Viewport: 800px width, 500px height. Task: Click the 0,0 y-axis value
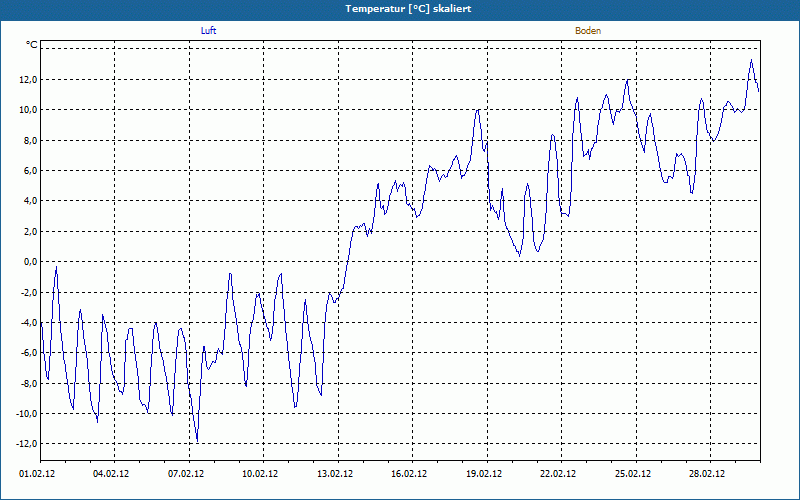click(x=30, y=262)
